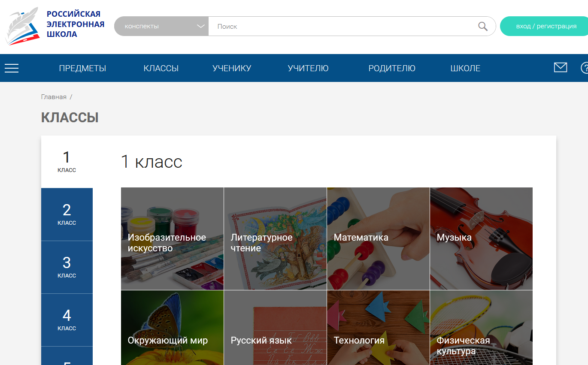Image resolution: width=588 pixels, height=365 pixels.
Task: Go to Главная breadcrumb link
Action: tap(54, 97)
